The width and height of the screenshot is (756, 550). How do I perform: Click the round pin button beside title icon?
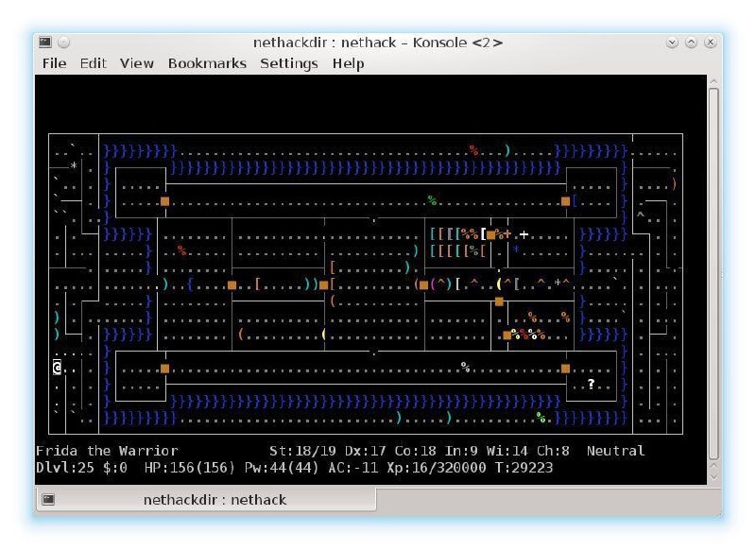(x=63, y=43)
